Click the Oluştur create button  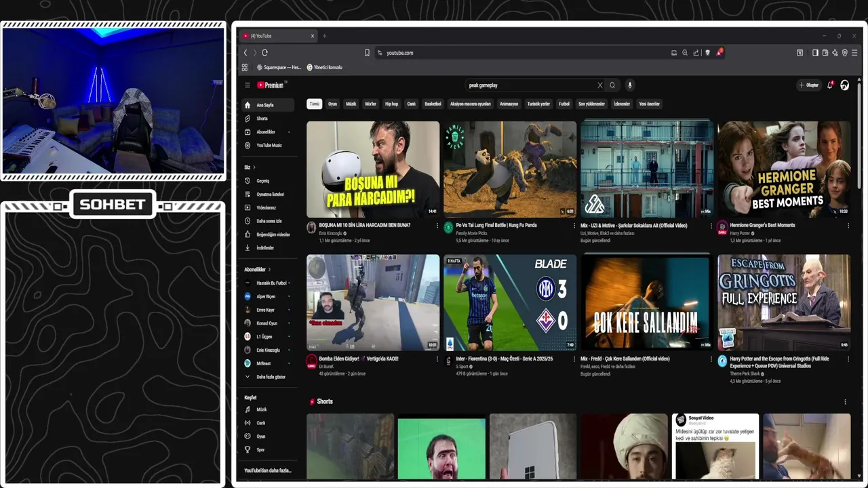click(808, 85)
